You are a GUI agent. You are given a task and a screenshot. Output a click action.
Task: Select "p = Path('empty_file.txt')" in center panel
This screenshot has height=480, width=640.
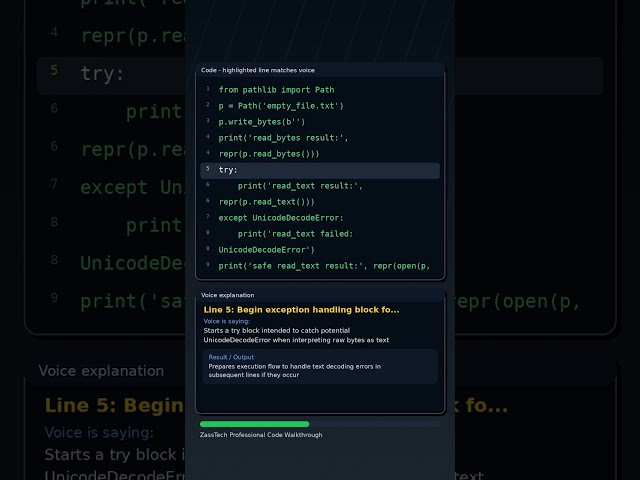tap(281, 106)
